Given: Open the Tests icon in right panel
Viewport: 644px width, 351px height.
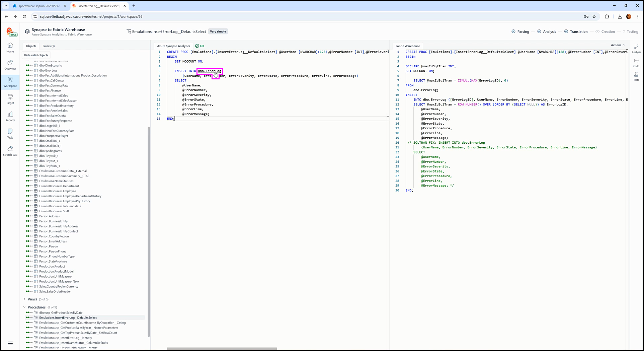Looking at the screenshot, I should [x=636, y=76].
